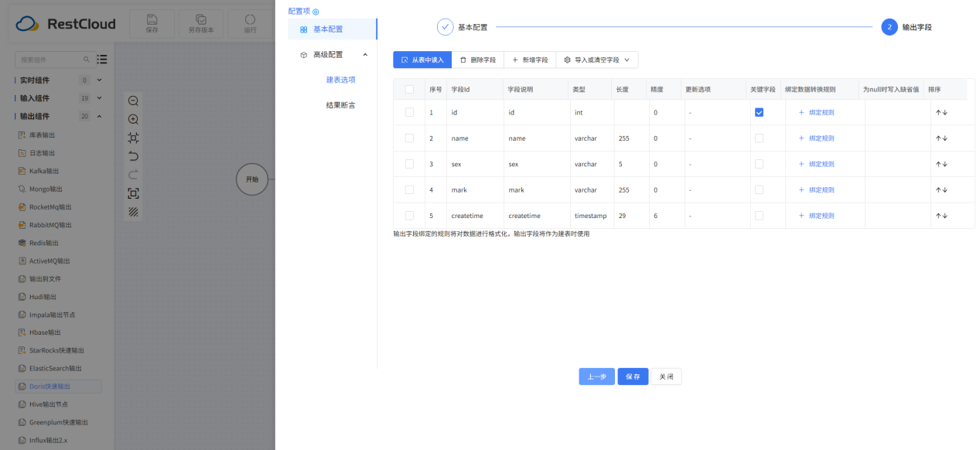Image resolution: width=980 pixels, height=450 pixels.
Task: Collapse the 输出组件 category
Action: click(98, 117)
